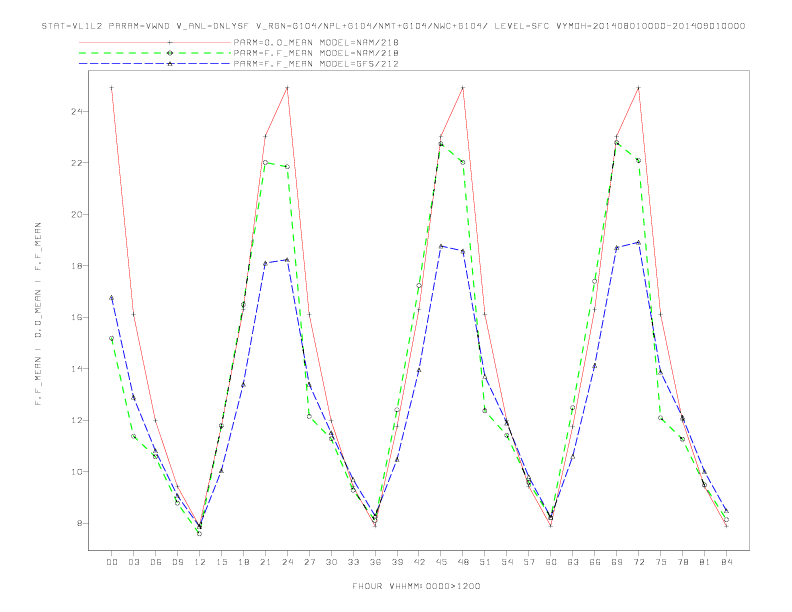This screenshot has width=792, height=612.
Task: Click y-axis tick label 8
Action: (x=79, y=523)
